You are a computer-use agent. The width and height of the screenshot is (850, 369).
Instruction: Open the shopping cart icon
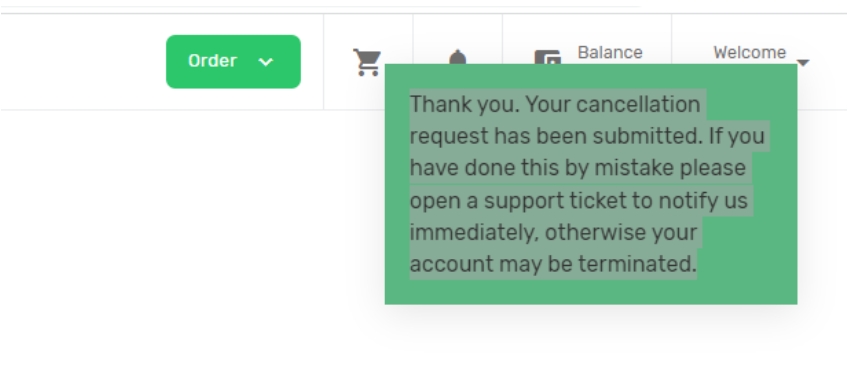pos(367,62)
